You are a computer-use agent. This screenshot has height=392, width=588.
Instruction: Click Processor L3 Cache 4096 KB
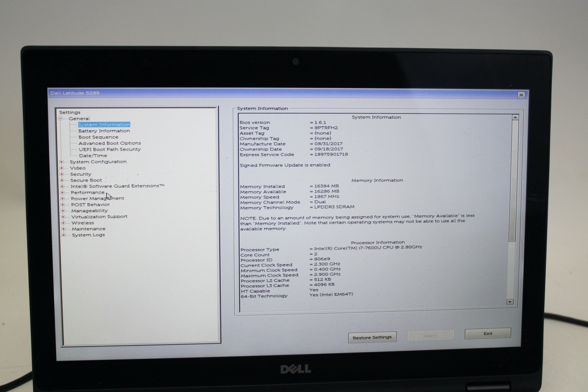coord(324,285)
